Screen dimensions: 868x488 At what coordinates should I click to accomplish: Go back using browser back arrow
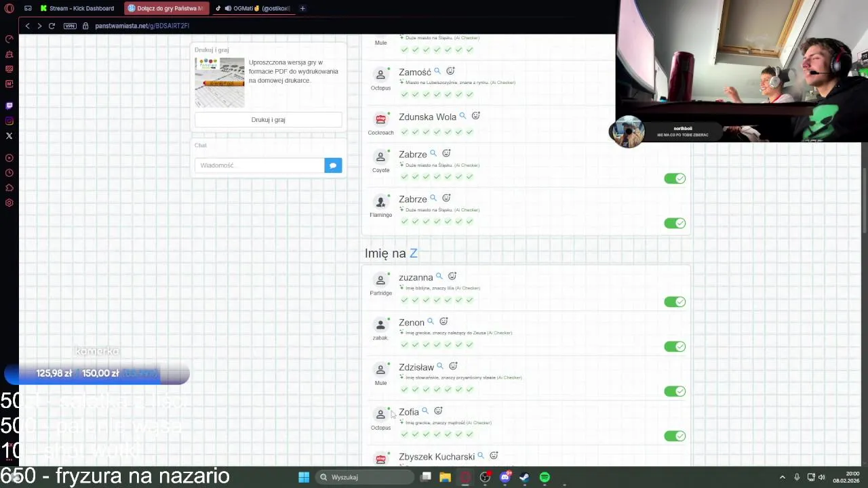27,26
